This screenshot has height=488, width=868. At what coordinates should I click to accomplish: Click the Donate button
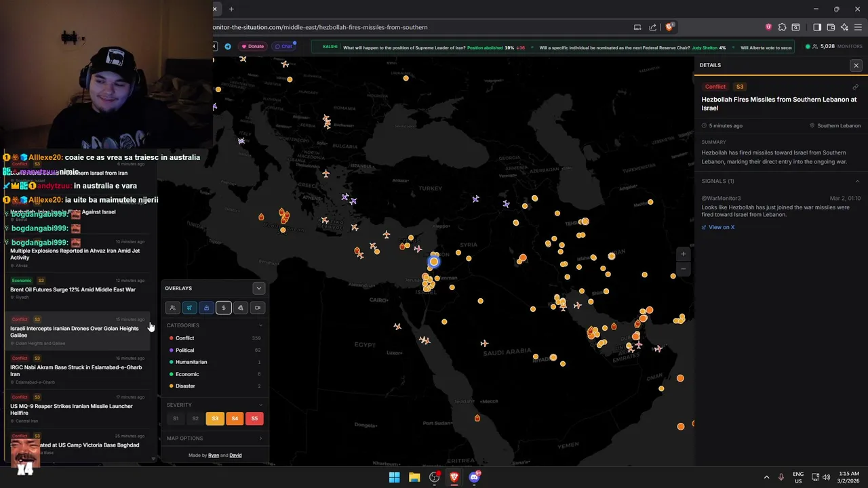pyautogui.click(x=252, y=46)
